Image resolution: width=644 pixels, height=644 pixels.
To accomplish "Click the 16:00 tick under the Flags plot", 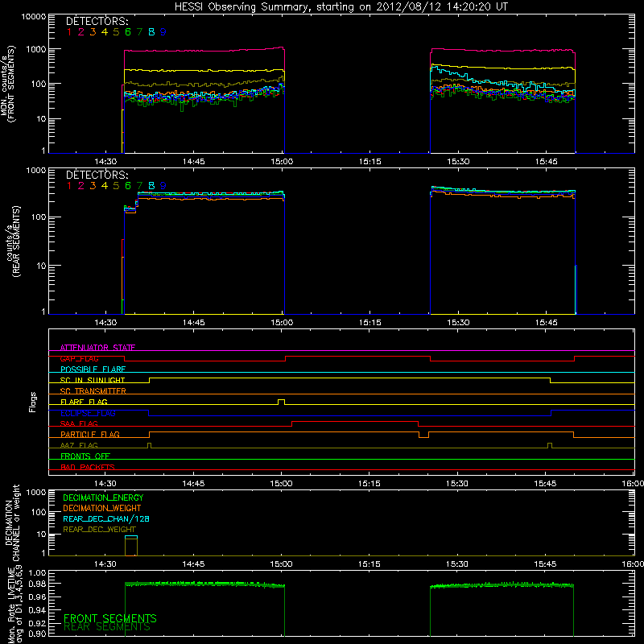I will pyautogui.click(x=633, y=484).
